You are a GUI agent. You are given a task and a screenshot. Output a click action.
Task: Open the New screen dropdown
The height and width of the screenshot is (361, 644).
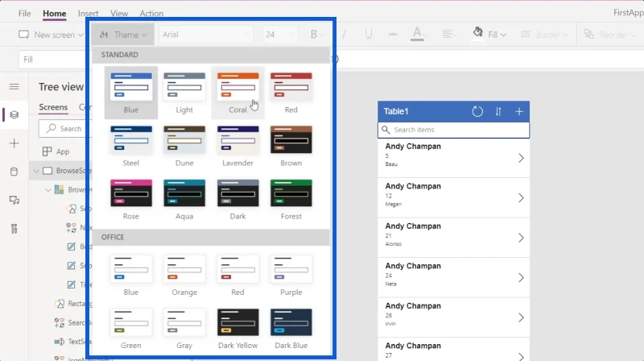(x=52, y=35)
